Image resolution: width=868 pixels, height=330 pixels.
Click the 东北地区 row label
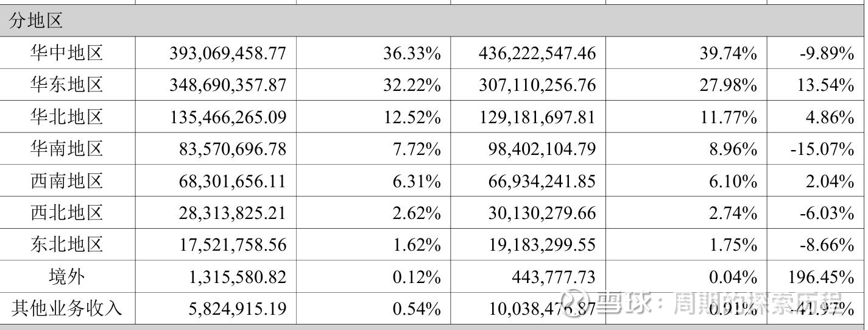67,245
